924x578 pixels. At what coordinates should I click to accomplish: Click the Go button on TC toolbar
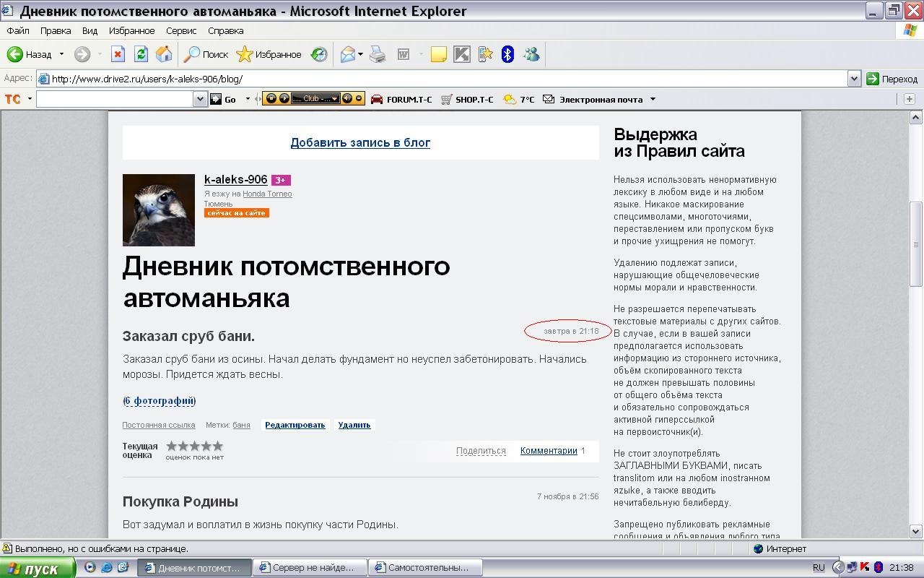click(x=224, y=99)
